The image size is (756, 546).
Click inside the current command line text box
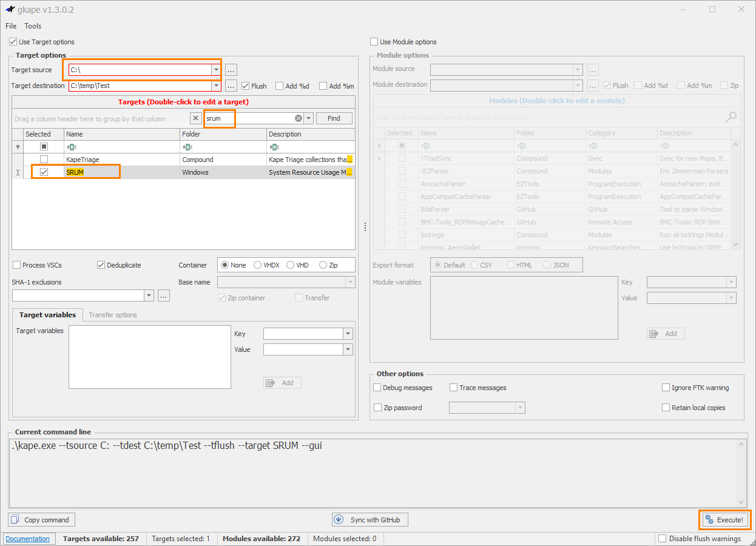[373, 473]
